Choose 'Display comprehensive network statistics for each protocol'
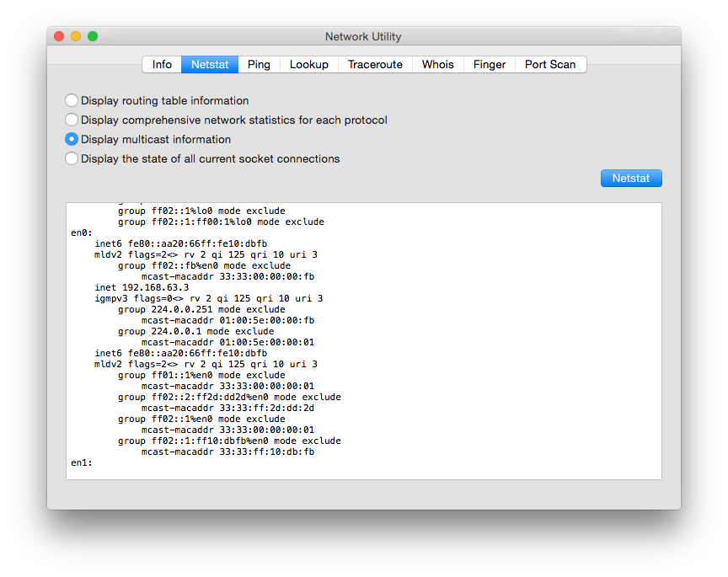Viewport: 728px width, 577px height. point(72,120)
